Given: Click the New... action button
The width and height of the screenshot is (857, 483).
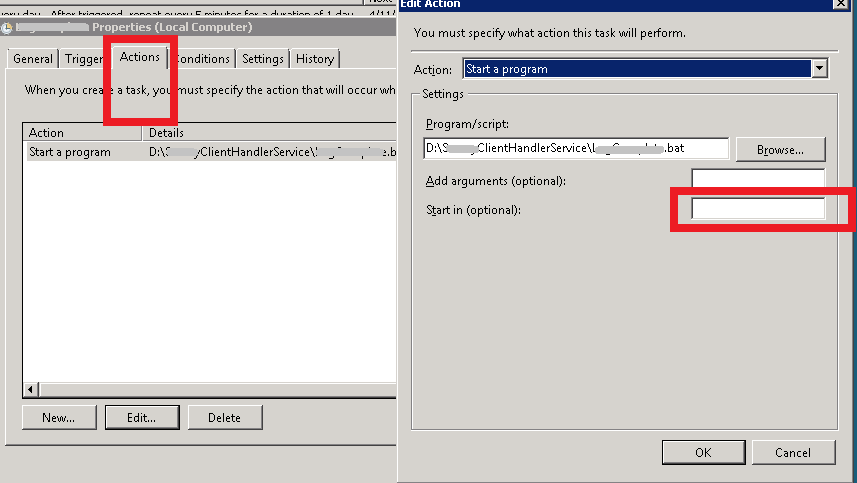Looking at the screenshot, I should (x=58, y=417).
